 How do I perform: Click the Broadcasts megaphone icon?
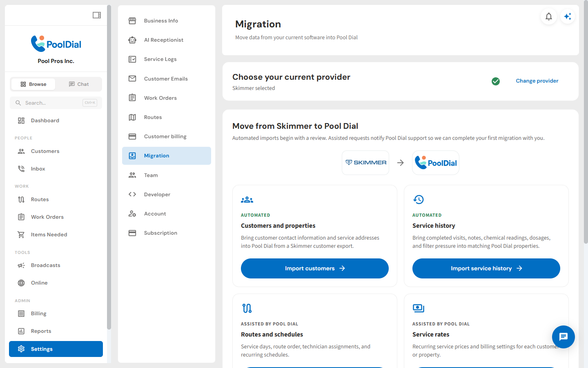[21, 265]
